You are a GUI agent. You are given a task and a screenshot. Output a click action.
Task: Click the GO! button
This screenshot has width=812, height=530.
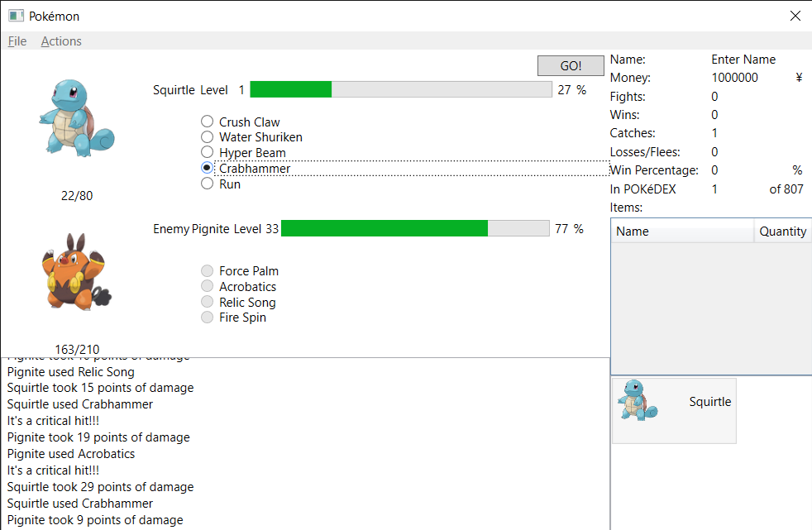tap(571, 65)
